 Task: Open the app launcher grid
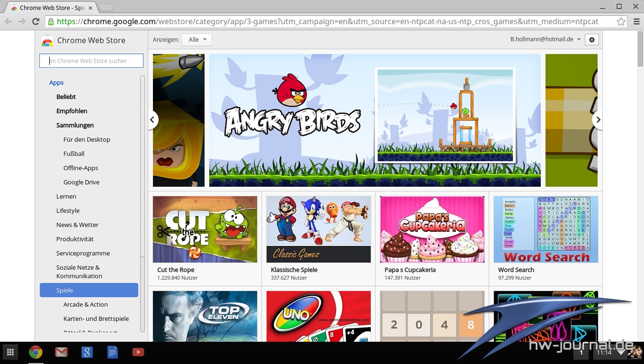10,352
